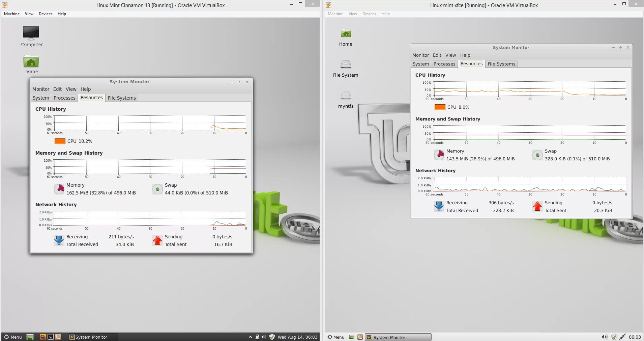The image size is (644, 341).
Task: Switch to File Systems tab in Xfce monitor
Action: tap(502, 64)
